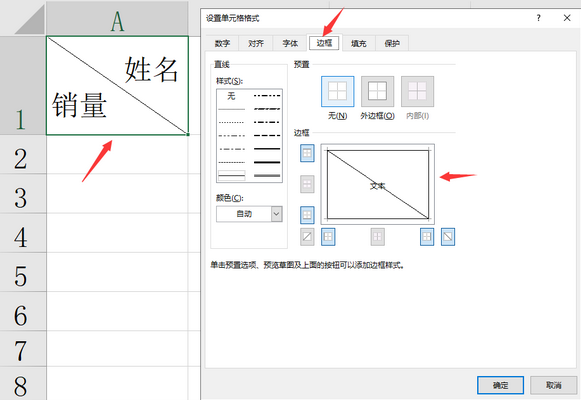Click the ? help button in dialog title

click(538, 18)
